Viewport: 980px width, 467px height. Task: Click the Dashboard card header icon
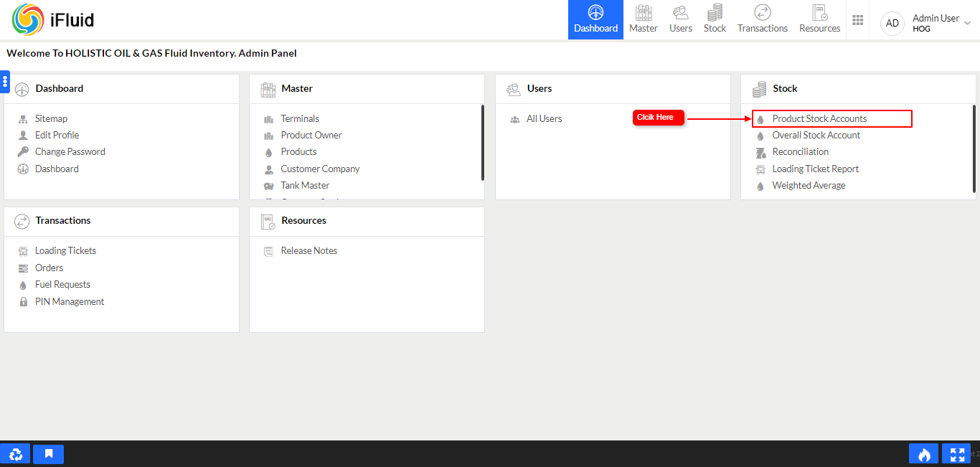click(22, 89)
